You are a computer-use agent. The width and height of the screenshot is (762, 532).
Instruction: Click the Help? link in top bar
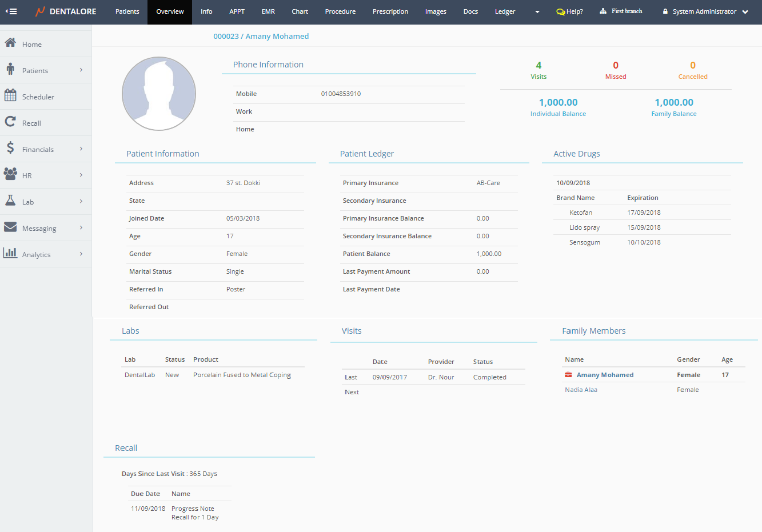coord(570,11)
